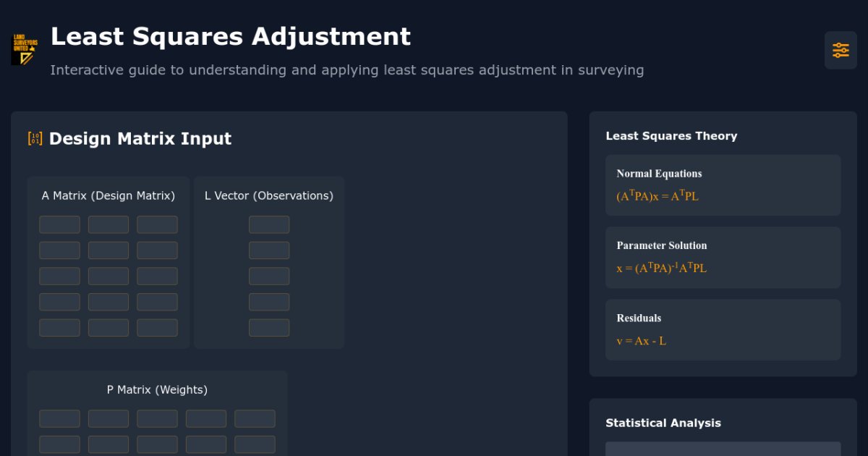Click the Design Matrix Input heading
Screen dimensions: 868x456
point(140,139)
